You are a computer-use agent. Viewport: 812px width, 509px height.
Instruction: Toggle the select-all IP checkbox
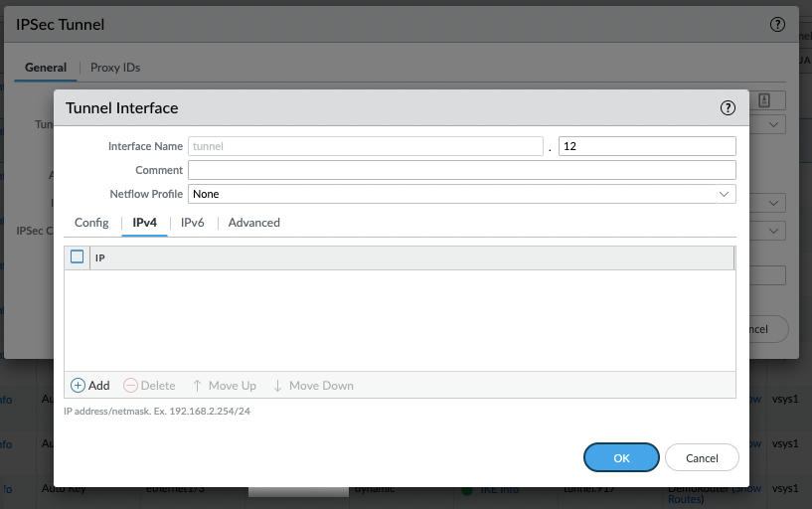pyautogui.click(x=78, y=256)
